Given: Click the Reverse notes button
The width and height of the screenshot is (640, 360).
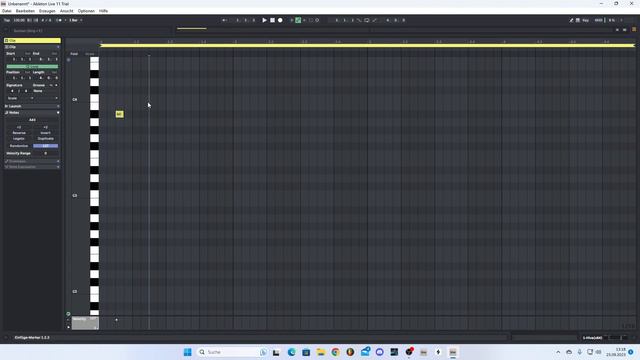Looking at the screenshot, I should tap(19, 133).
